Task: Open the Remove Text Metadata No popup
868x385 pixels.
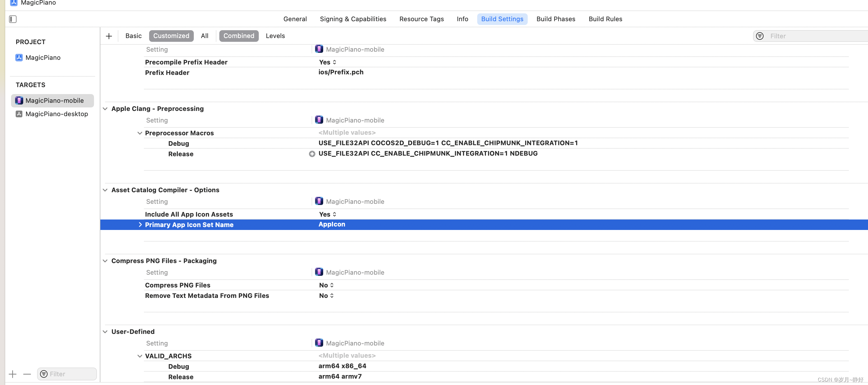Action: (x=326, y=296)
